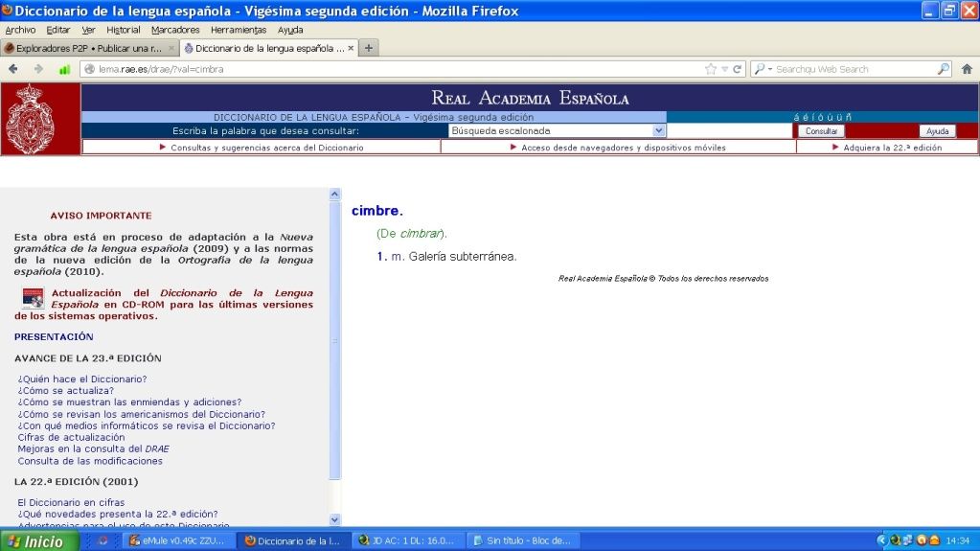Open AVANCE DE LA 23.ª EDICIÓN link
Image resolution: width=980 pixels, height=551 pixels.
(87, 358)
